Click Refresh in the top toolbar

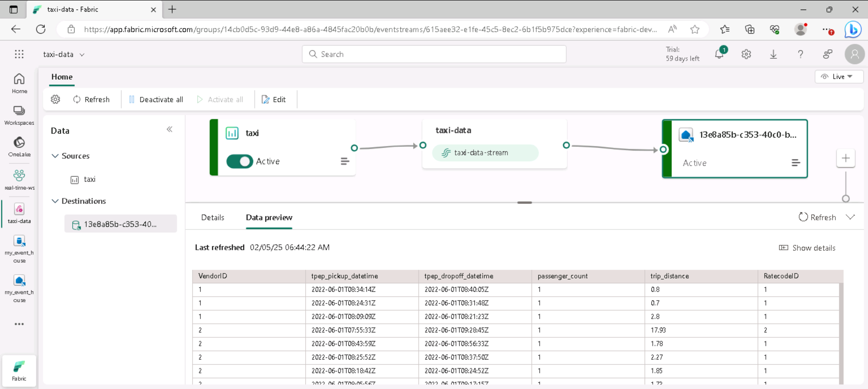point(91,99)
